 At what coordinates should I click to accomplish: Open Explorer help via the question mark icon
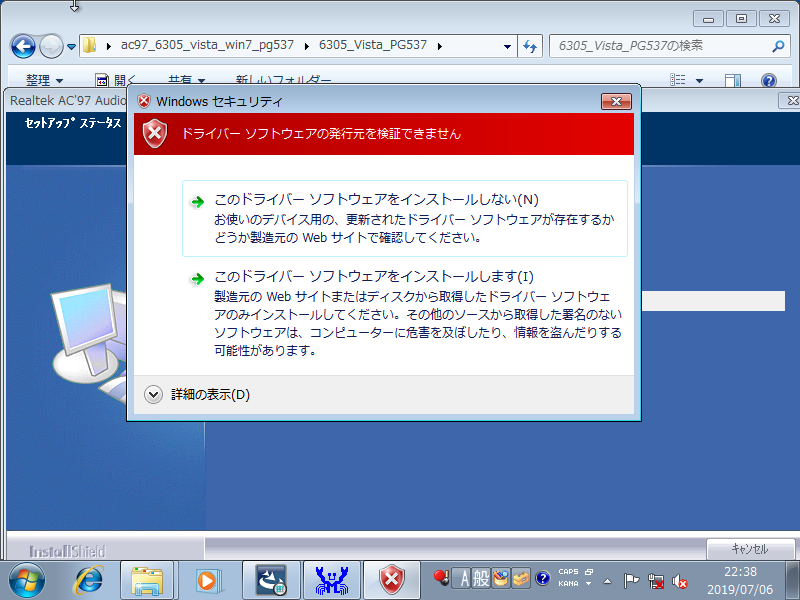pos(768,80)
